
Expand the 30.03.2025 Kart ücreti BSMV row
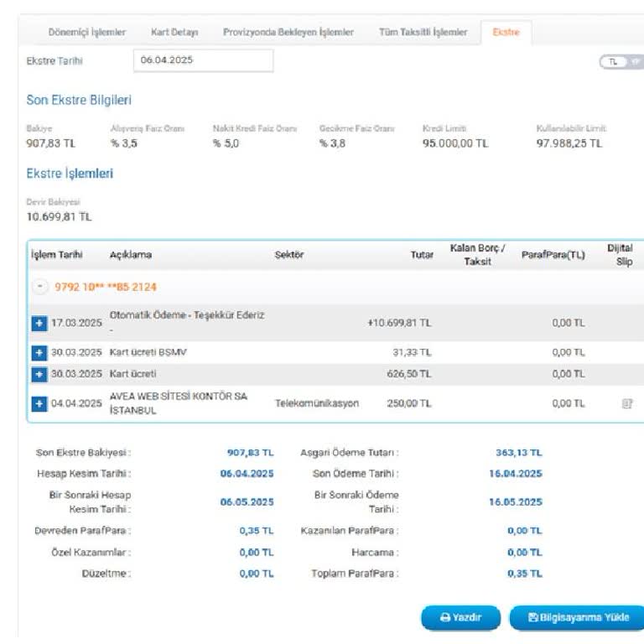[x=39, y=352]
